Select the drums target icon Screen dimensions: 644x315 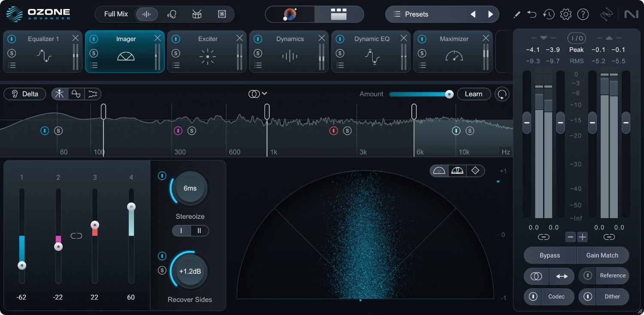pos(197,14)
